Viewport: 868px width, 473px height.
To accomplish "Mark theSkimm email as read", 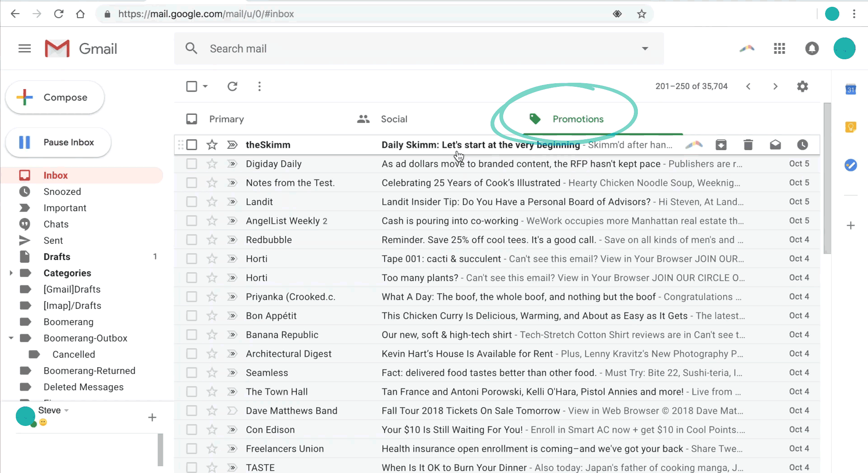I will point(775,145).
